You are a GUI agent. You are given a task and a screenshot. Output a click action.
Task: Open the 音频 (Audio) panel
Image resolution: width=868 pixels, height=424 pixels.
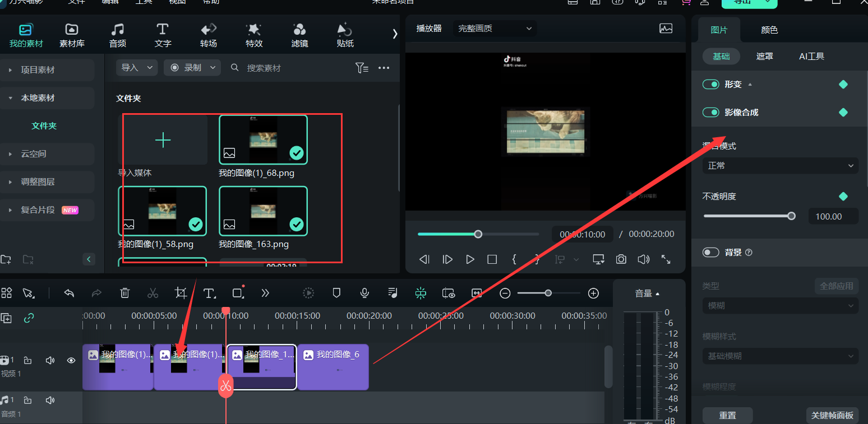[117, 34]
